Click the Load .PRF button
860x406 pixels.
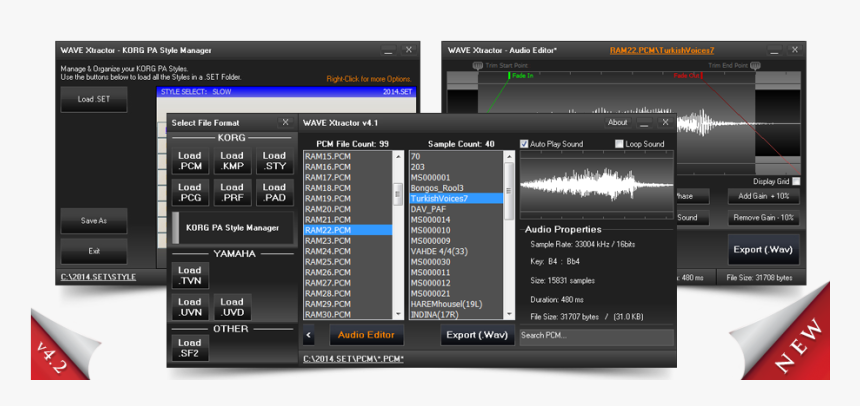coord(232,192)
